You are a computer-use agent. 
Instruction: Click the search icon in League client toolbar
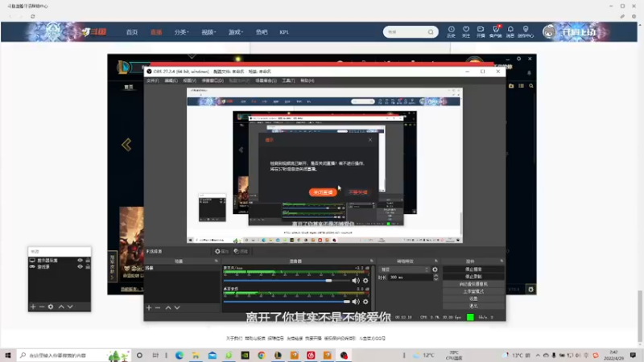tap(531, 86)
